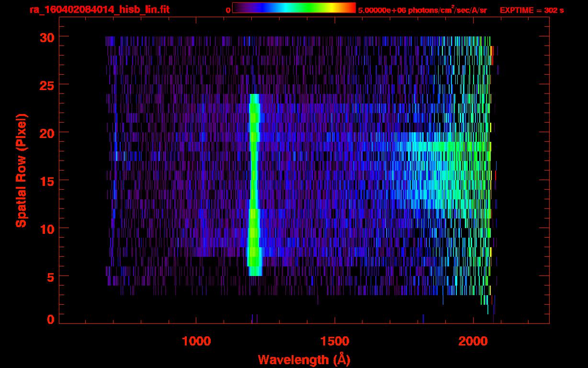
Task: Click the 5.00000e+06 photons units label
Action: pyautogui.click(x=422, y=10)
